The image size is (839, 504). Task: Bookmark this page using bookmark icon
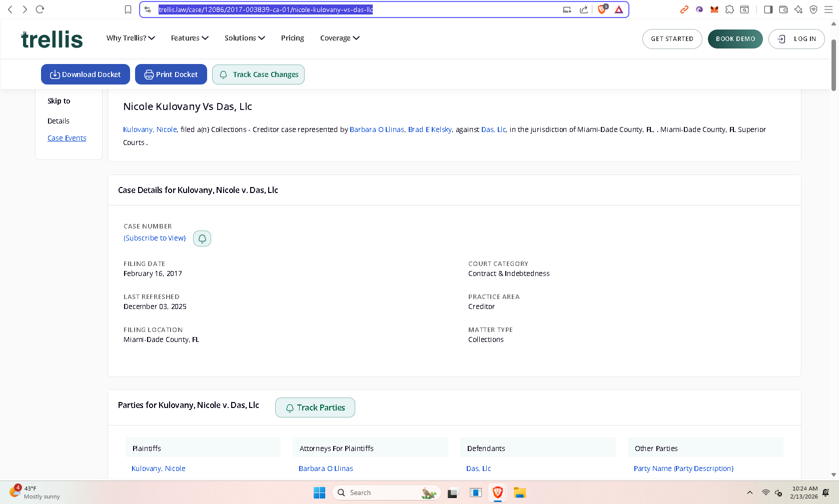pos(128,9)
